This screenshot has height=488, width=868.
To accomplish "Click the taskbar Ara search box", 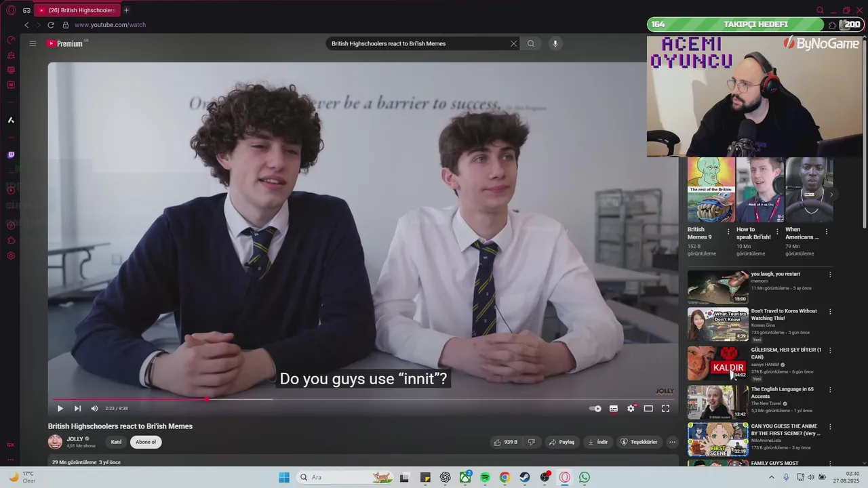I will (346, 477).
